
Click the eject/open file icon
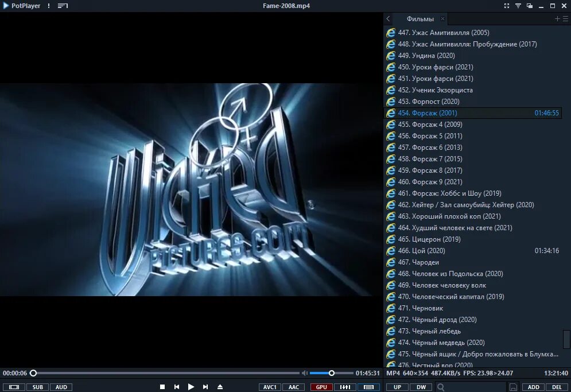(220, 387)
